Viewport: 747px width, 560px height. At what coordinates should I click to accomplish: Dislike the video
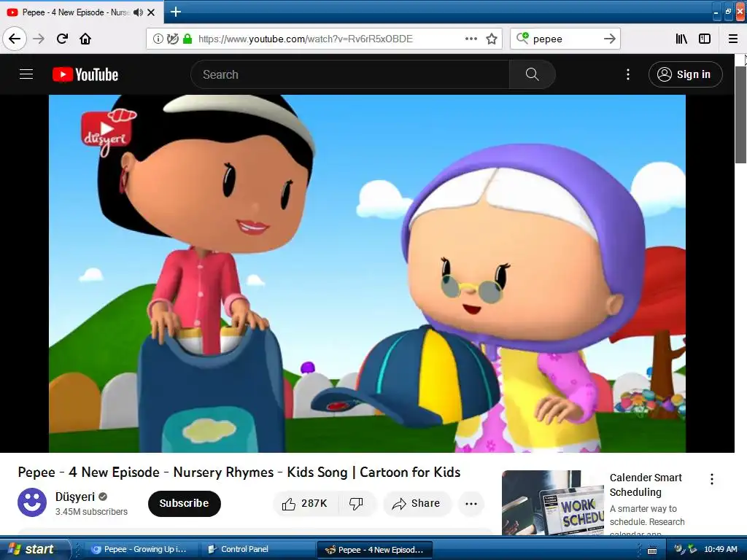coord(356,504)
